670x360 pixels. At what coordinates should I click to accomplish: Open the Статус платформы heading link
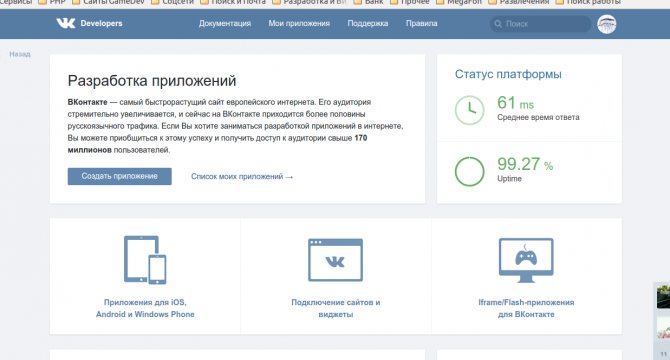point(508,74)
